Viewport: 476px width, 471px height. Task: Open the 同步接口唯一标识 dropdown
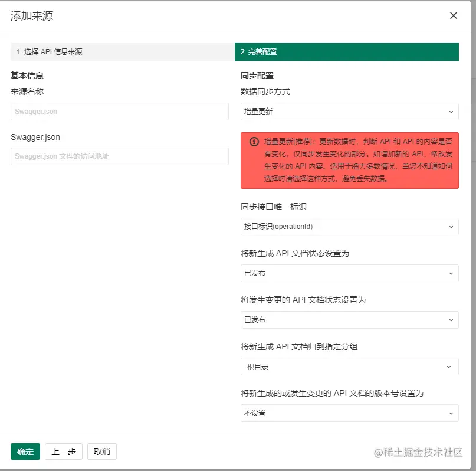[x=349, y=227]
